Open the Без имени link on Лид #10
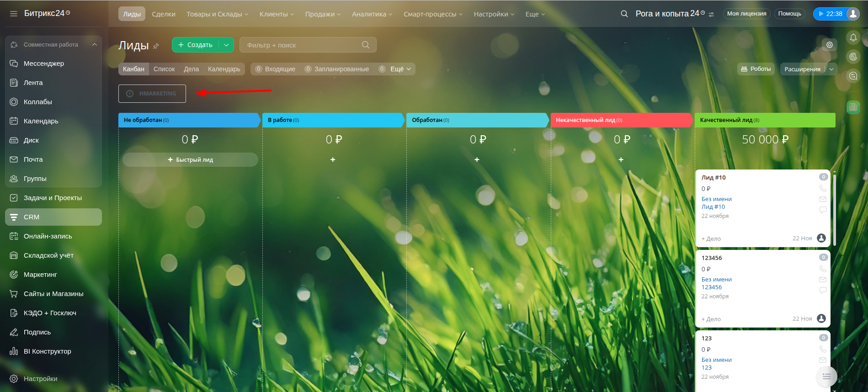The image size is (868, 392). [716, 199]
